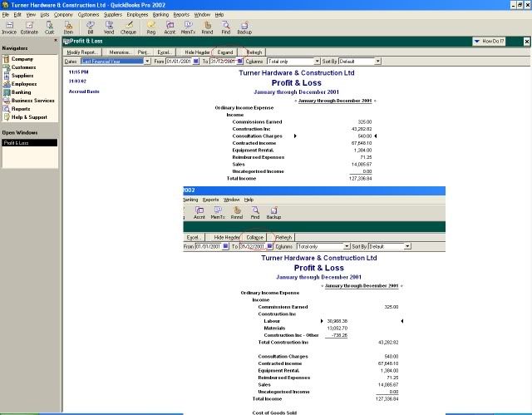Click the Collapse button in lower report

[255, 238]
